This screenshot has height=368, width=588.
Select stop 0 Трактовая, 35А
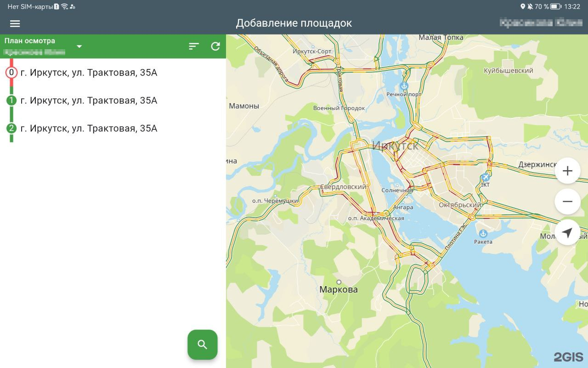(89, 73)
